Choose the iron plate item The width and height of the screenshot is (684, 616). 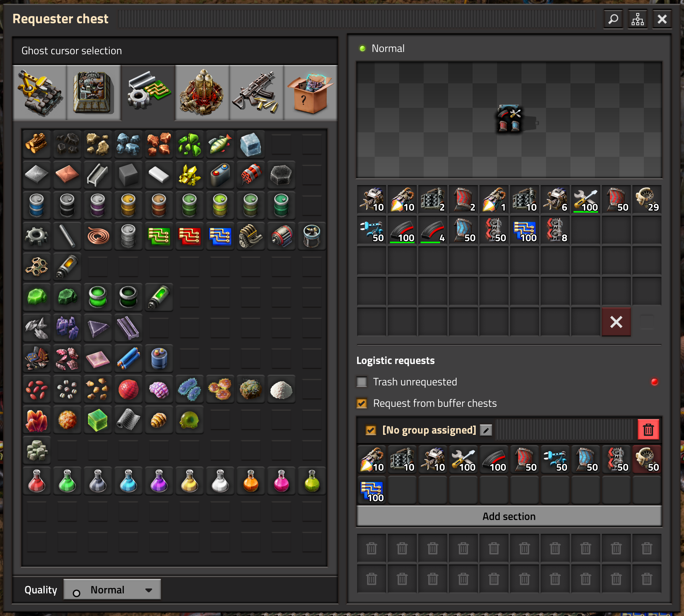click(x=37, y=175)
